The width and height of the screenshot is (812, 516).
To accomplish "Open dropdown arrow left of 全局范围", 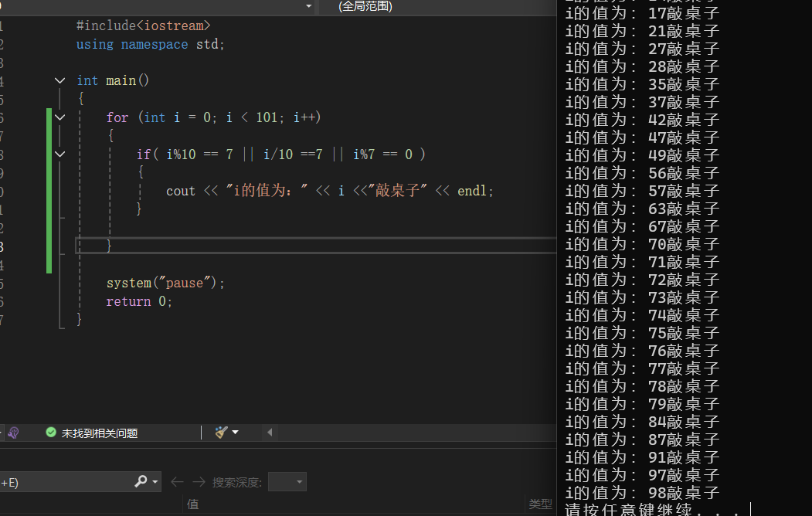I will coord(308,6).
